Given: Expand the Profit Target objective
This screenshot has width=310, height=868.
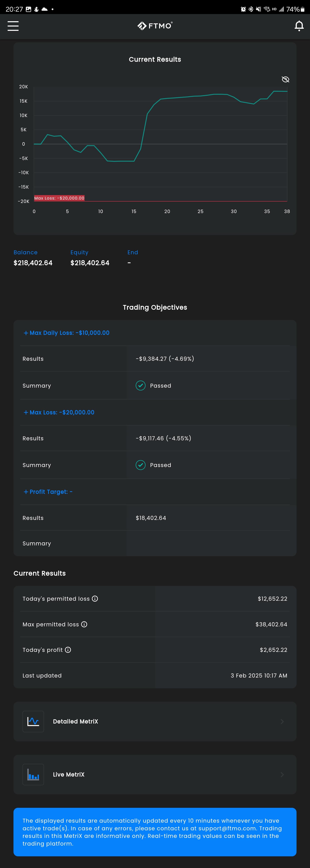Looking at the screenshot, I should coord(48,492).
